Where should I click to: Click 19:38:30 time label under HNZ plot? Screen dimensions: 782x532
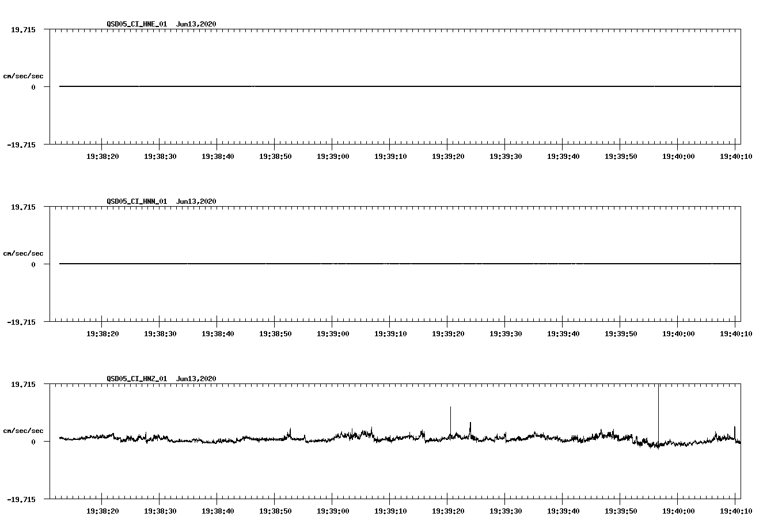tap(160, 511)
